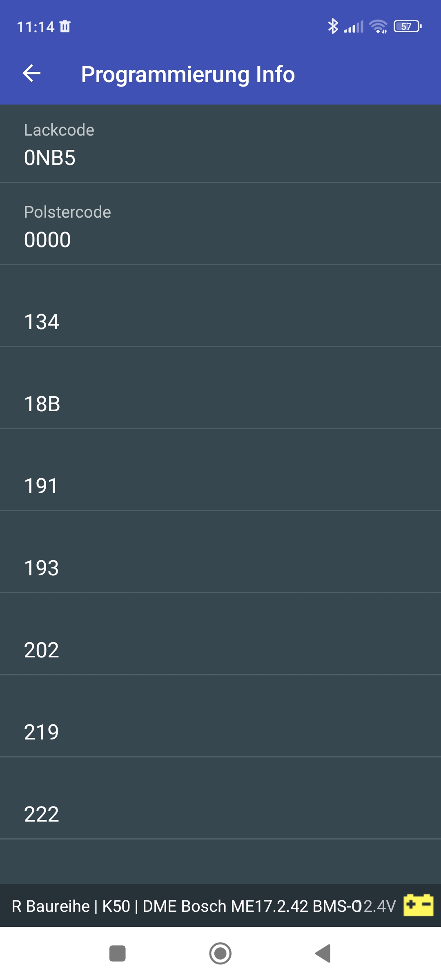Tap the battery level indicator showing 57
This screenshot has width=441, height=980.
coord(407,27)
